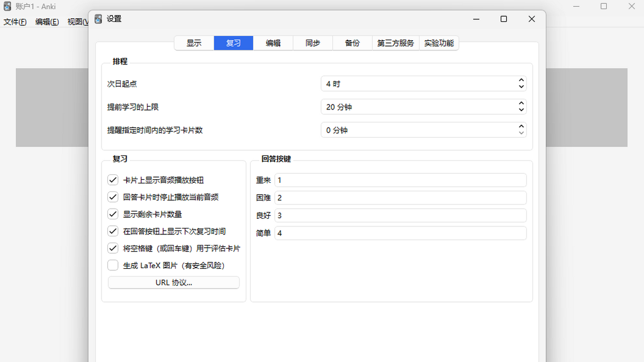Image resolution: width=644 pixels, height=362 pixels.
Task: Click the 困难 answer key field
Action: 400,198
